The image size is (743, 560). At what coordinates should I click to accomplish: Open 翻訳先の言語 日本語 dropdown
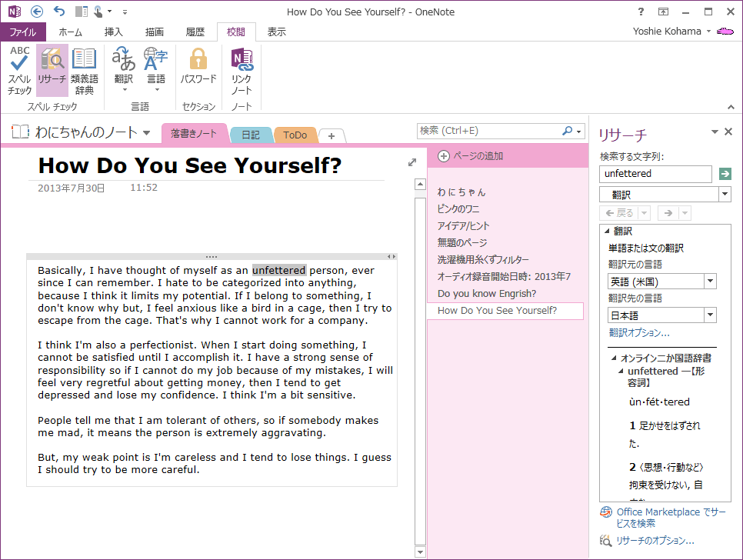[x=710, y=315]
